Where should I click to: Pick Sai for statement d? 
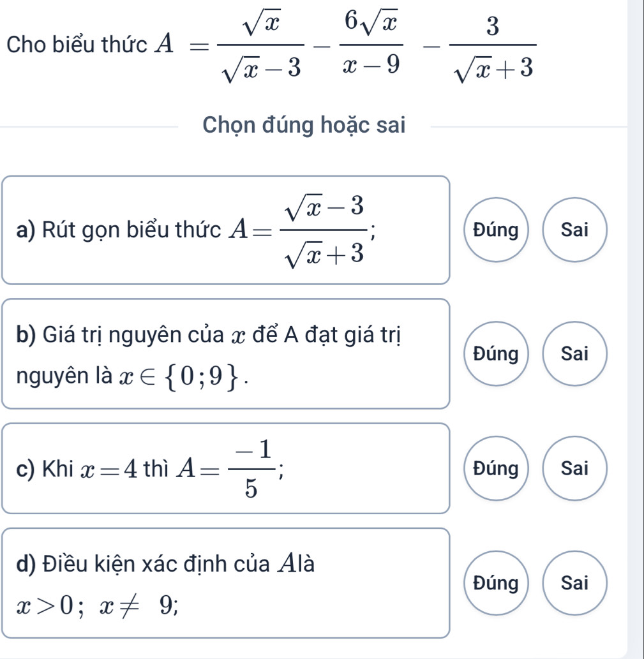(573, 582)
